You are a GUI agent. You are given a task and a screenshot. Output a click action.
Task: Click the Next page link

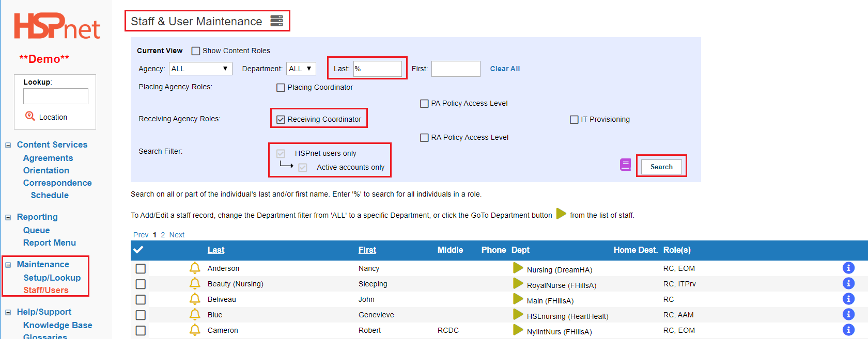click(177, 235)
